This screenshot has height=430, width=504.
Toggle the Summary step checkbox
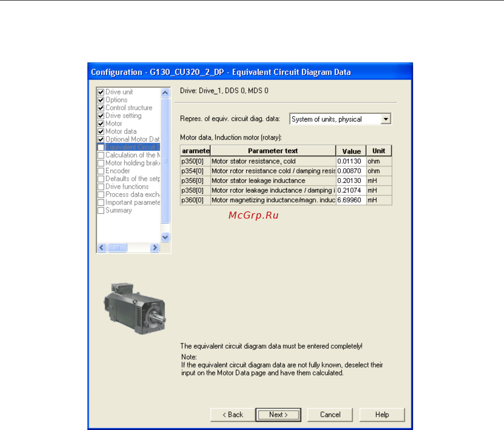101,210
